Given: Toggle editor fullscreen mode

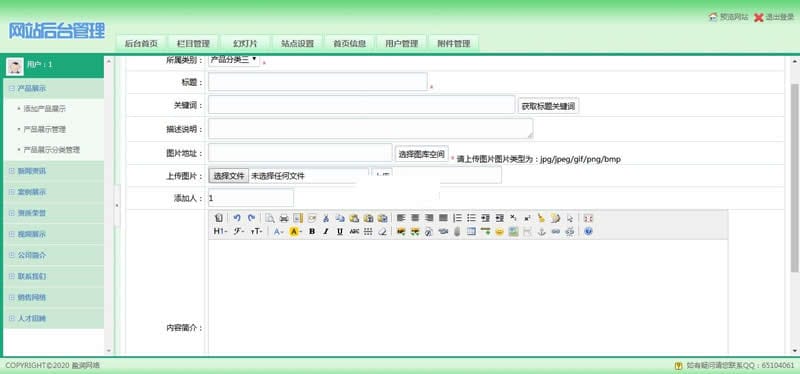Looking at the screenshot, I should tap(588, 218).
